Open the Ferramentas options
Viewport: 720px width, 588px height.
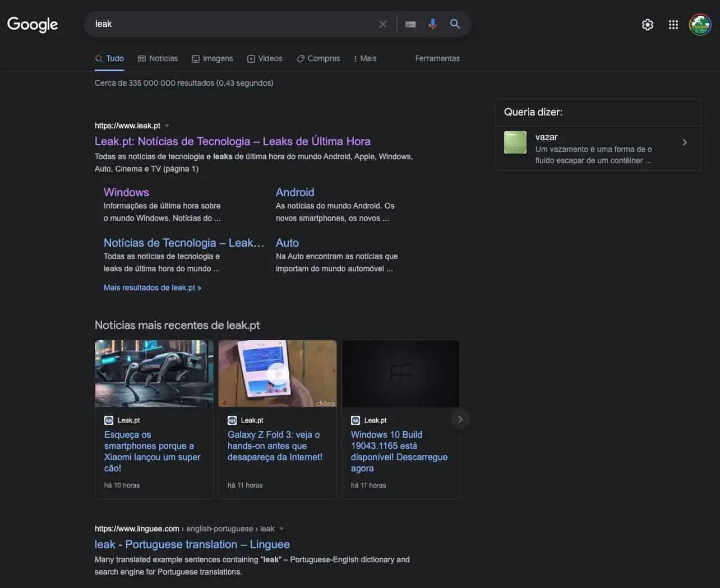click(437, 58)
